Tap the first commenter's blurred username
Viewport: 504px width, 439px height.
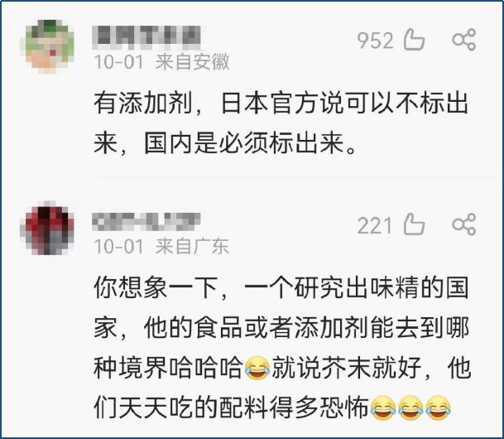pos(146,36)
